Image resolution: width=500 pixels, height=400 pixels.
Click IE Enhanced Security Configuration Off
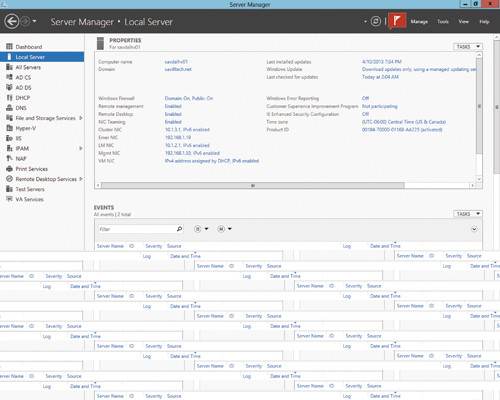[x=365, y=114]
